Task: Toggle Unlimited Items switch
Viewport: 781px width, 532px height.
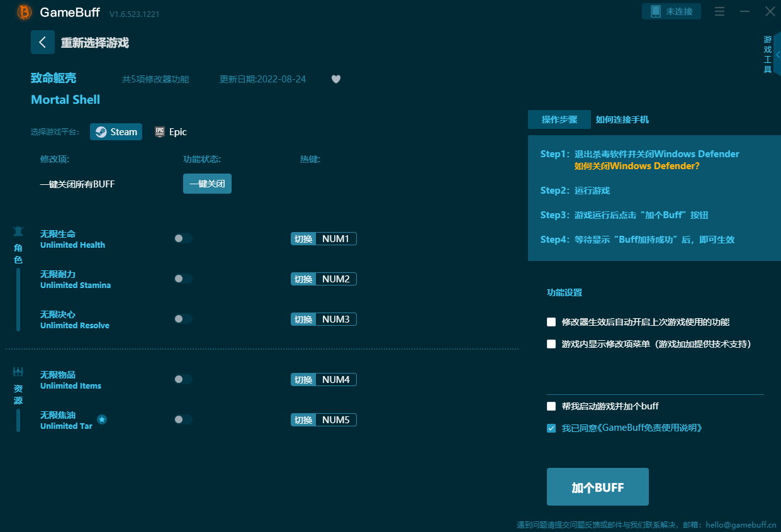Action: (x=183, y=379)
